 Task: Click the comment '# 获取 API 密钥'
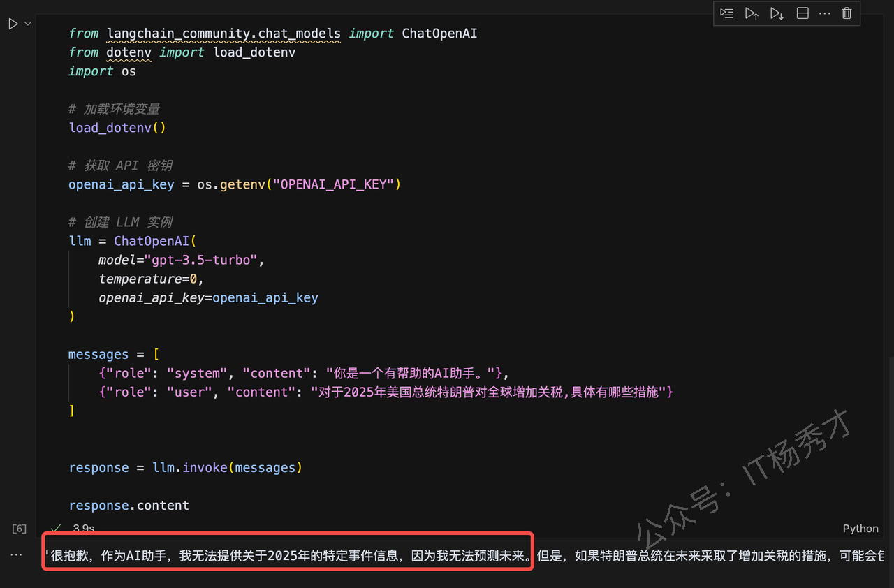[x=120, y=166]
